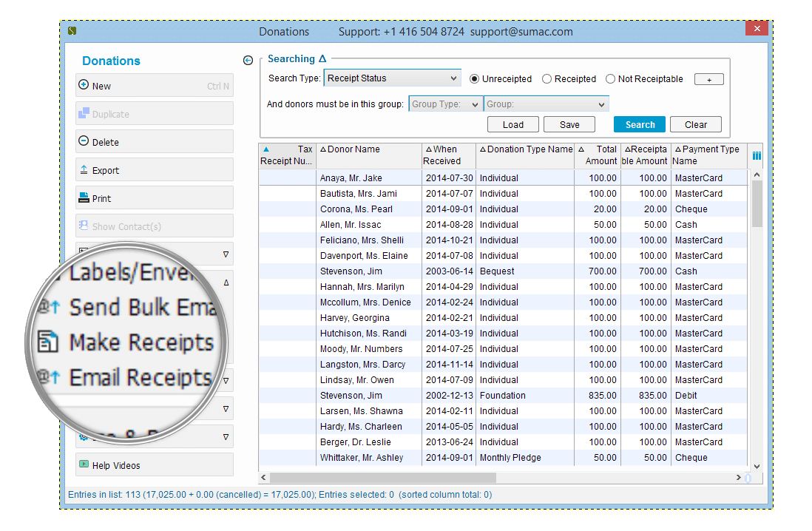Click the New donation plus icon
The image size is (812, 531).
(84, 84)
